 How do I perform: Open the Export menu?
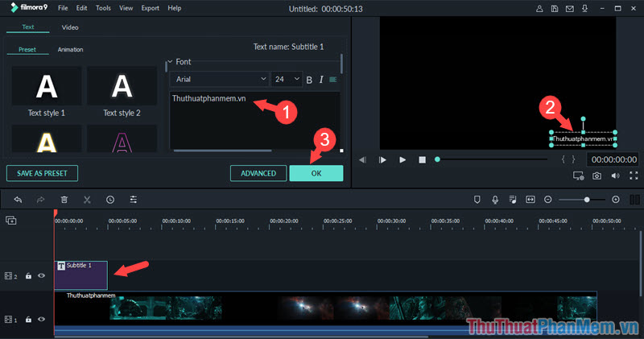point(150,8)
